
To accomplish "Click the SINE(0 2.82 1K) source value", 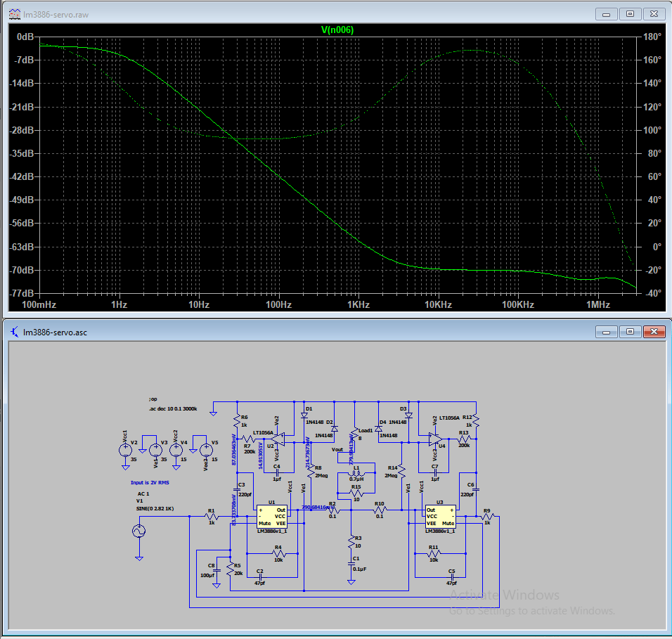I will coord(155,509).
